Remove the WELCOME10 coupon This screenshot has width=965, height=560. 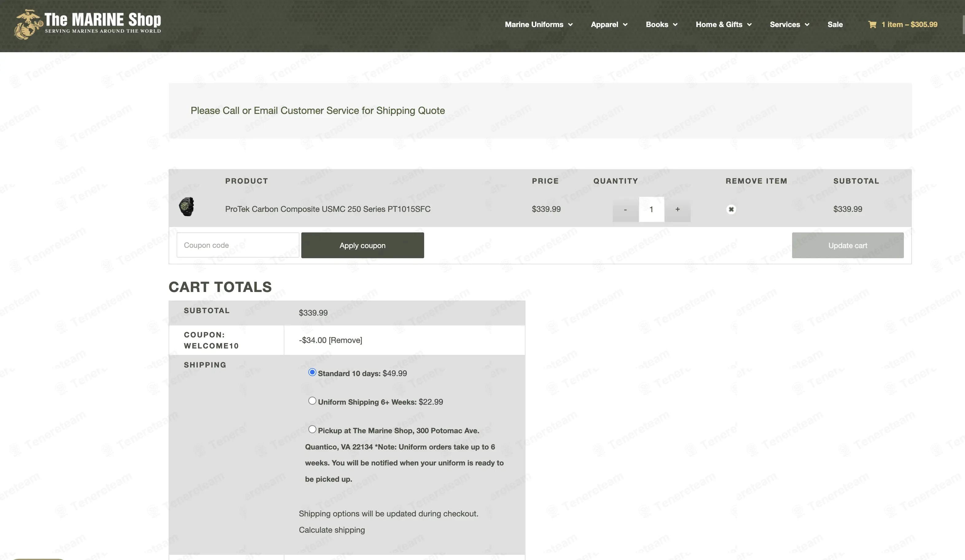(x=346, y=340)
